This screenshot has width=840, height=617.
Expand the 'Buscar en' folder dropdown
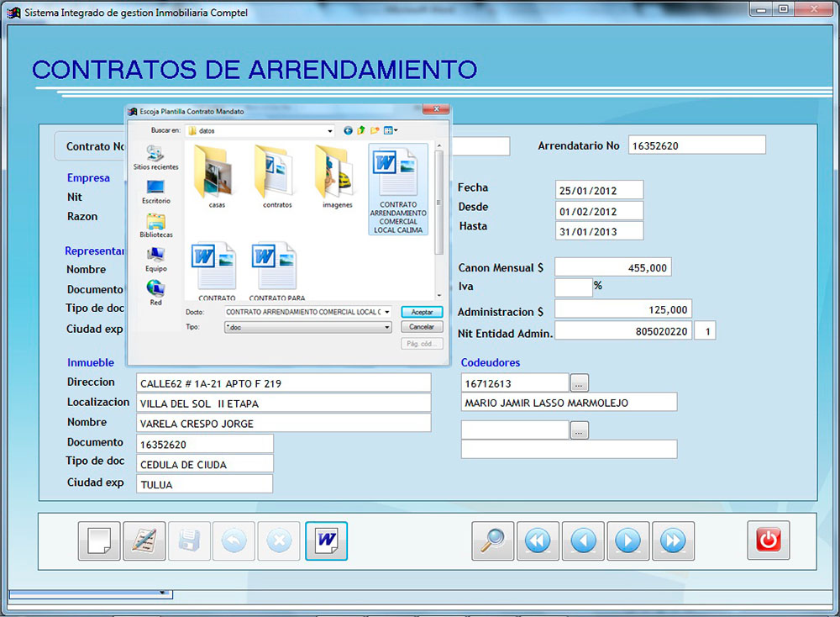coord(329,131)
